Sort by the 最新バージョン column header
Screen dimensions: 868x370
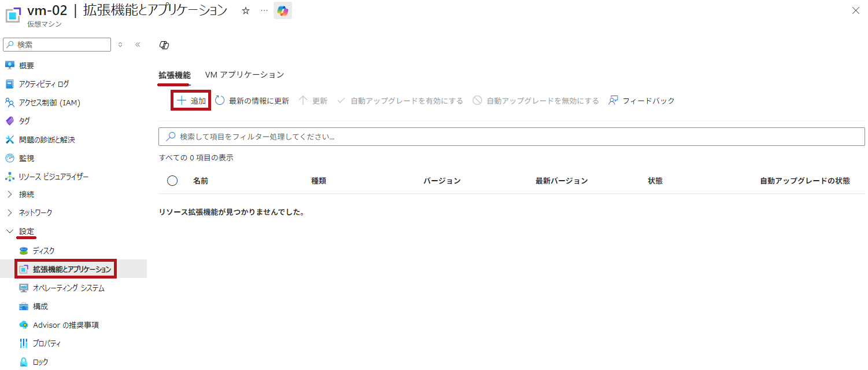[x=562, y=181]
